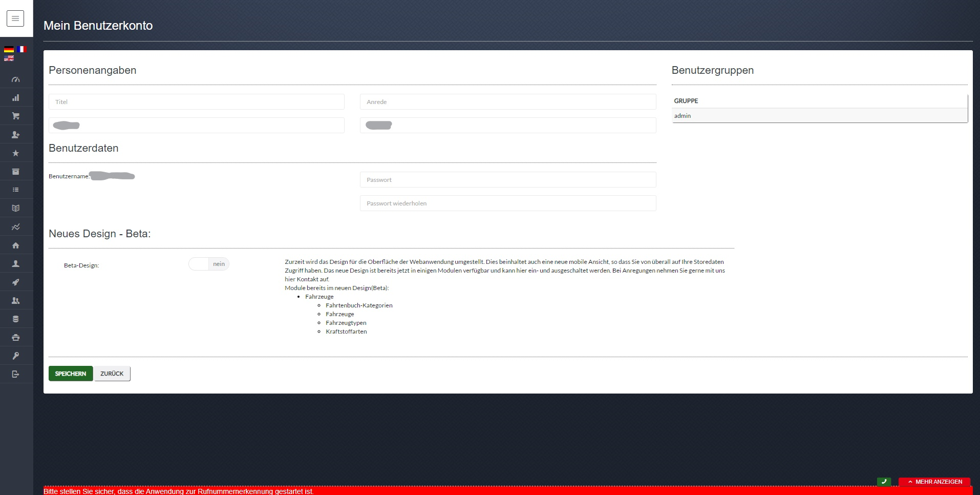Viewport: 980px width, 495px height.
Task: Open the database stack sidebar icon
Action: 16,319
